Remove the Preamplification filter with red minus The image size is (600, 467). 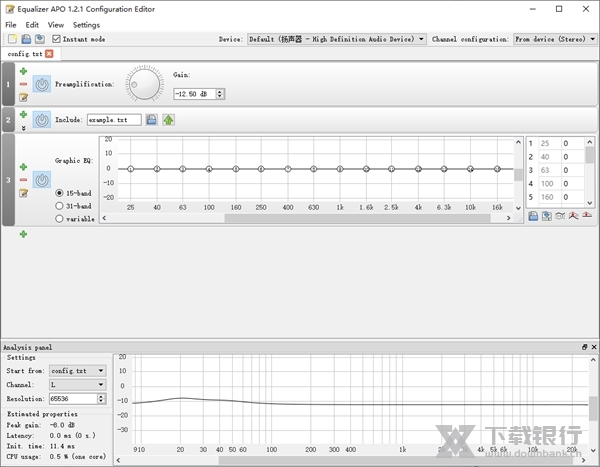click(23, 84)
